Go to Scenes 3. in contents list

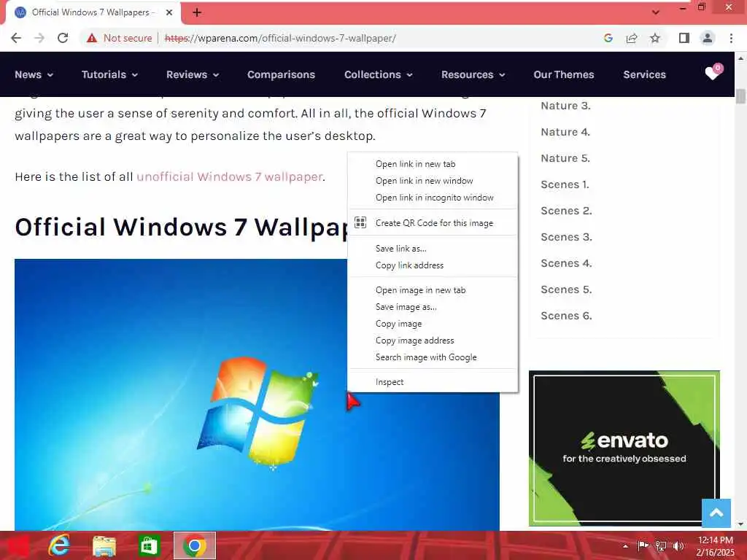click(566, 237)
